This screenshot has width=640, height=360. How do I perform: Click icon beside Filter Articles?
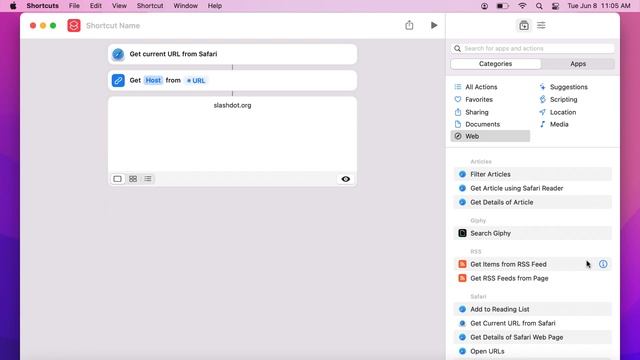[462, 174]
